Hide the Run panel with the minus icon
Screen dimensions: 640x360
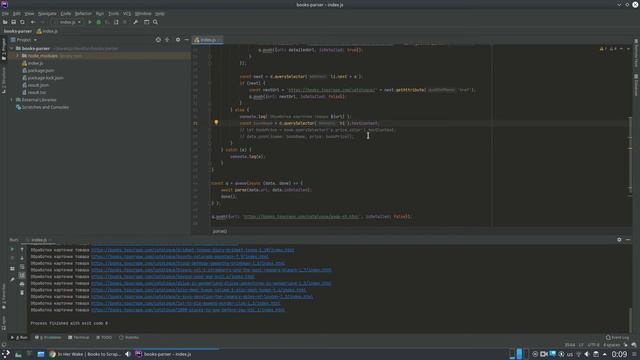628,240
